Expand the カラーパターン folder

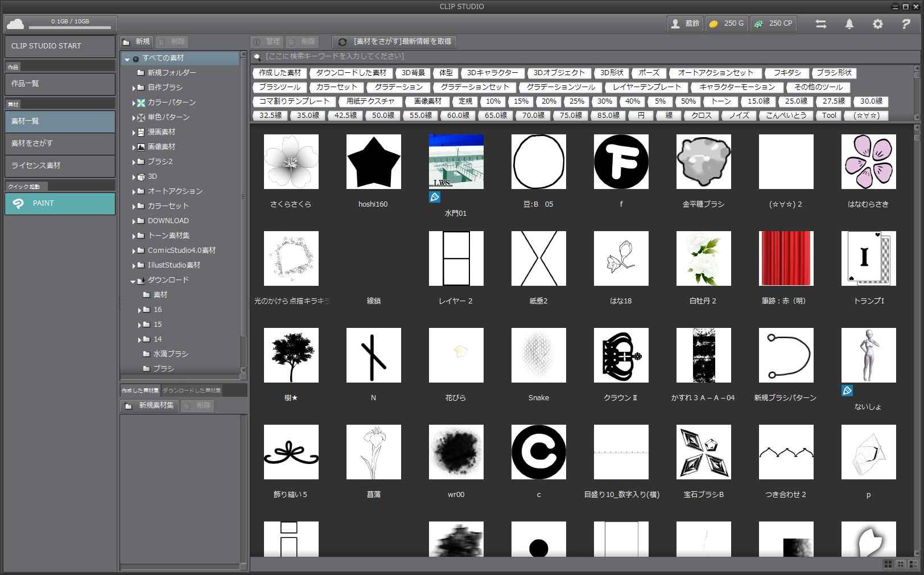coord(134,103)
